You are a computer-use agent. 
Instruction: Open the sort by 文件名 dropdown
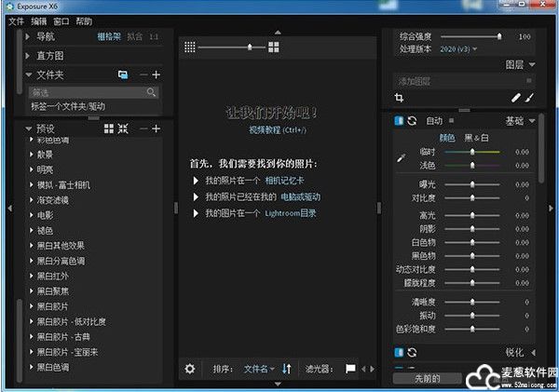pyautogui.click(x=259, y=369)
